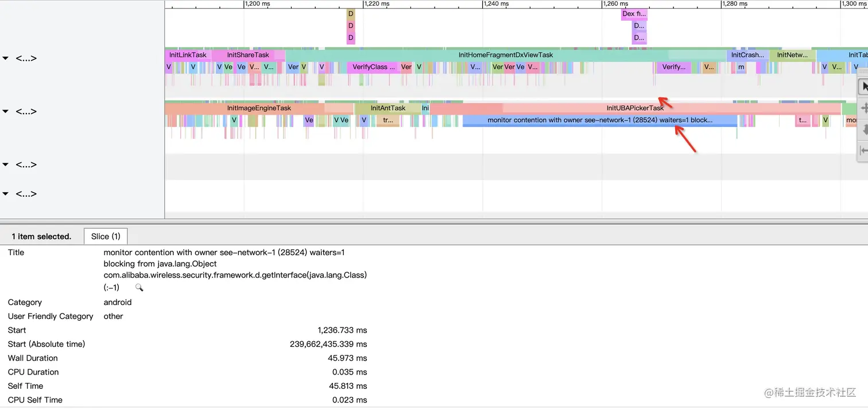Click the Wall Duration label
This screenshot has height=410, width=868.
point(33,358)
